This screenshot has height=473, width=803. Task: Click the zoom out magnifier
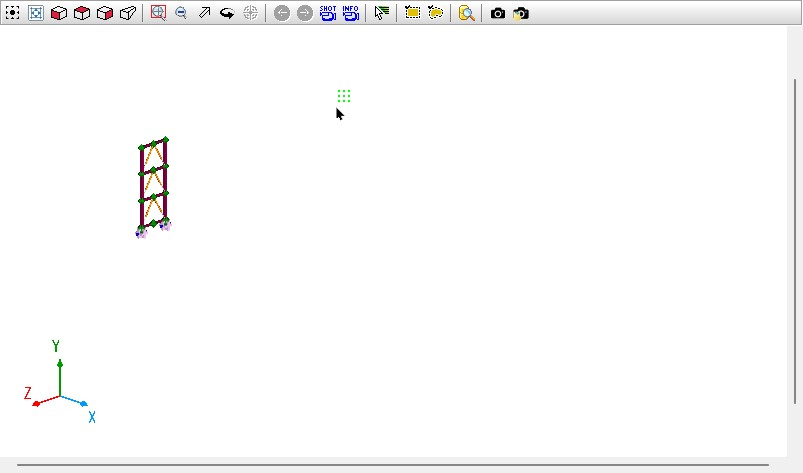(181, 13)
